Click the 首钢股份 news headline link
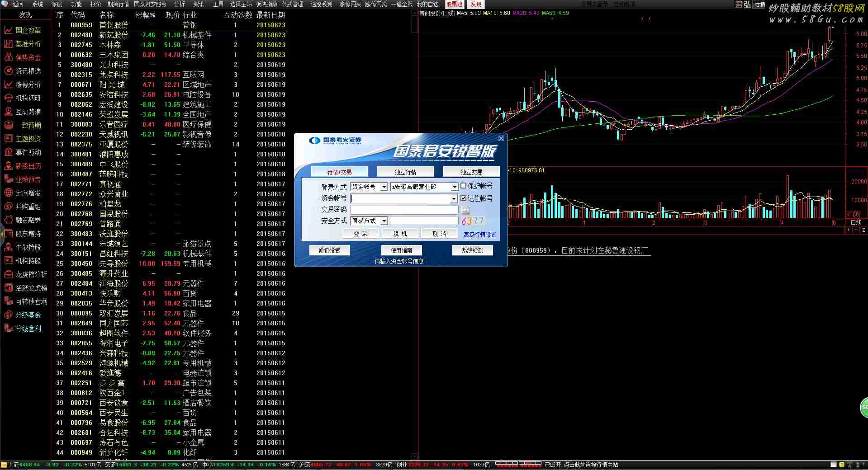 (579, 250)
